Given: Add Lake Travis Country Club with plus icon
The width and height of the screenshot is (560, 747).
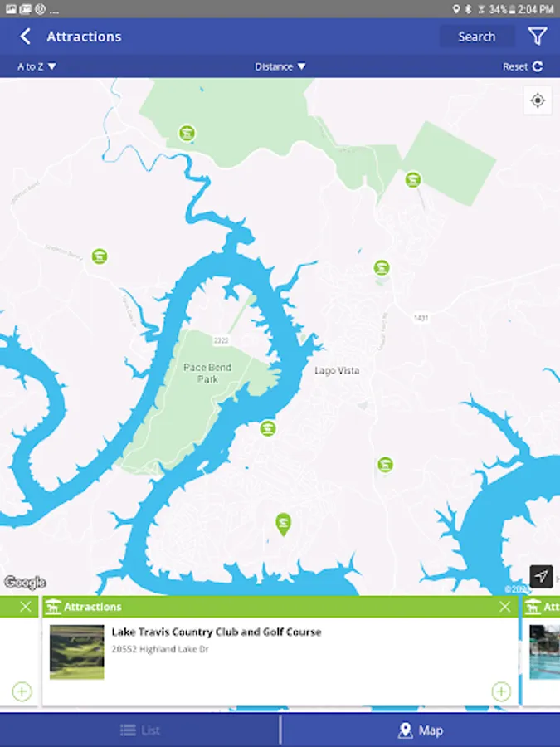Looking at the screenshot, I should click(501, 691).
